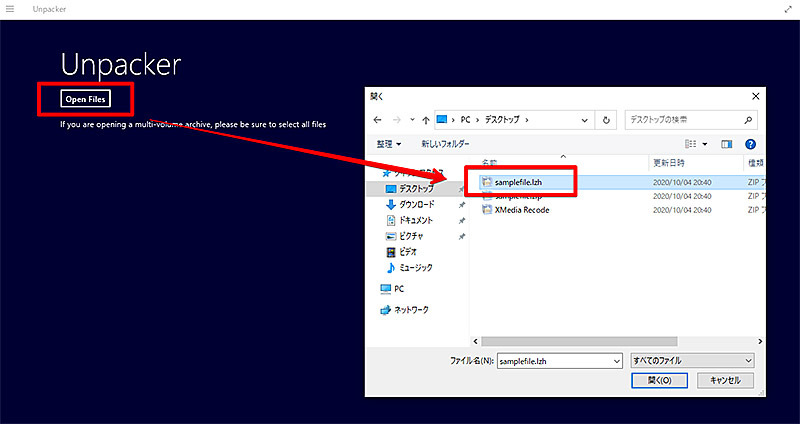Open the すべてのファイル file type dropdown
Viewport: 800px width, 424px height.
(692, 361)
